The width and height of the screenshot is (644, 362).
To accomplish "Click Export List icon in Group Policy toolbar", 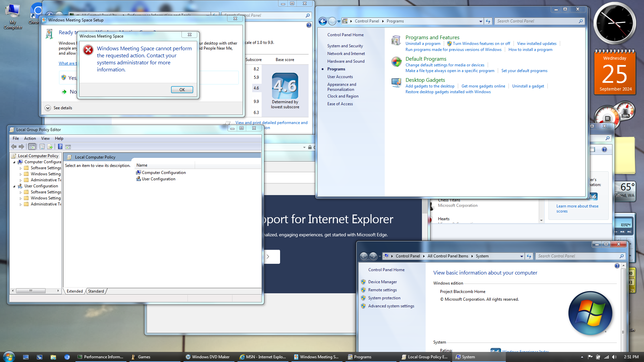I will [x=50, y=147].
